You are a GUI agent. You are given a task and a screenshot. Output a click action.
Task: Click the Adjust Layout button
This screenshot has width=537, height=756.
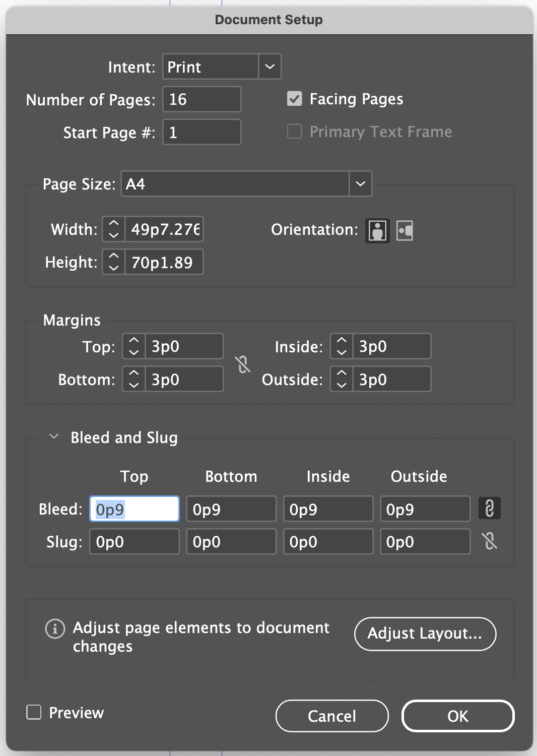tap(425, 634)
